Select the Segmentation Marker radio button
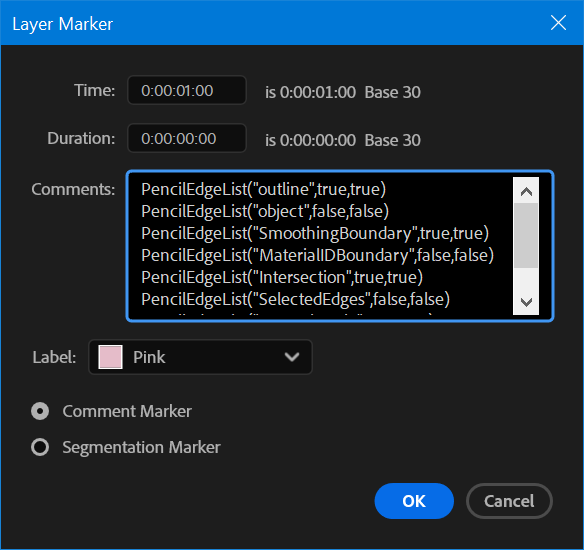 click(x=40, y=447)
